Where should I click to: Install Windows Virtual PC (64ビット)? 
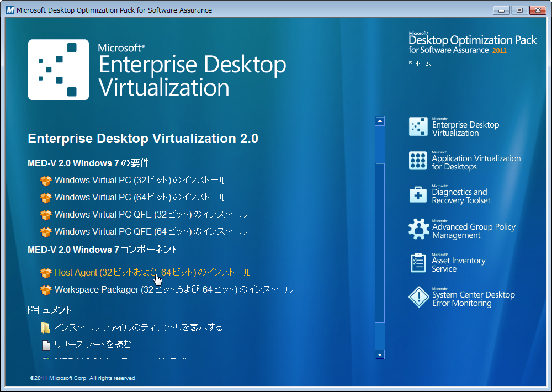(140, 197)
